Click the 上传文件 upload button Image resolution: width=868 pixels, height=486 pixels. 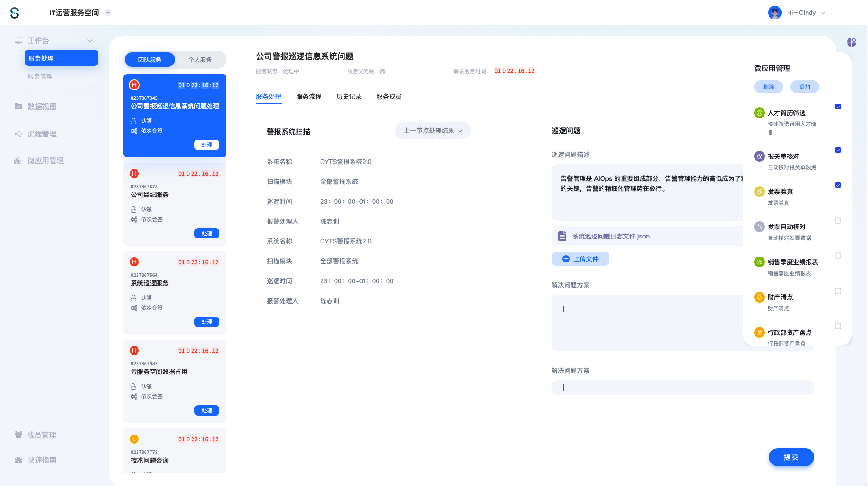580,259
